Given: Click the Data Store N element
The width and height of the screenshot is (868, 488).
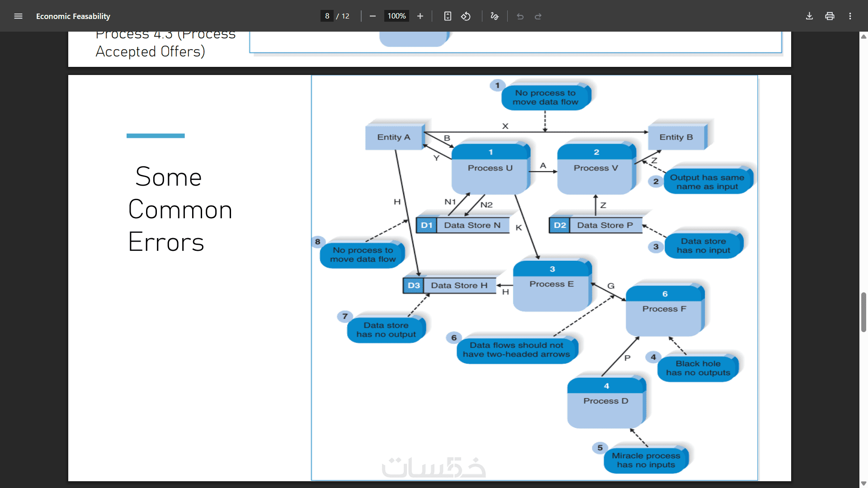Looking at the screenshot, I should [x=472, y=225].
